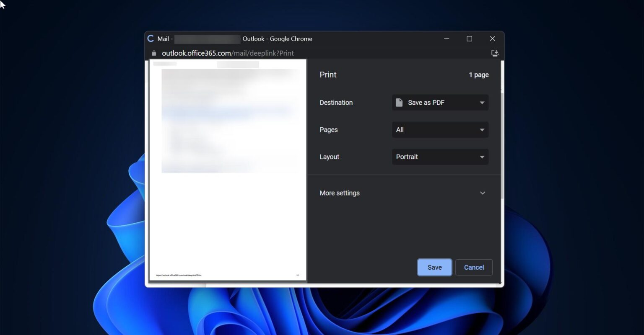Screen dimensions: 644x335
Task: Cancel the print dialog
Action: click(474, 267)
